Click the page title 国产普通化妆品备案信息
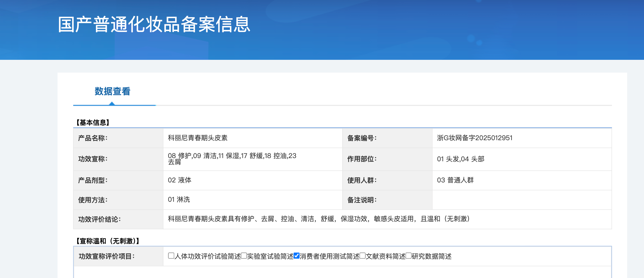644x278 pixels. click(x=154, y=24)
